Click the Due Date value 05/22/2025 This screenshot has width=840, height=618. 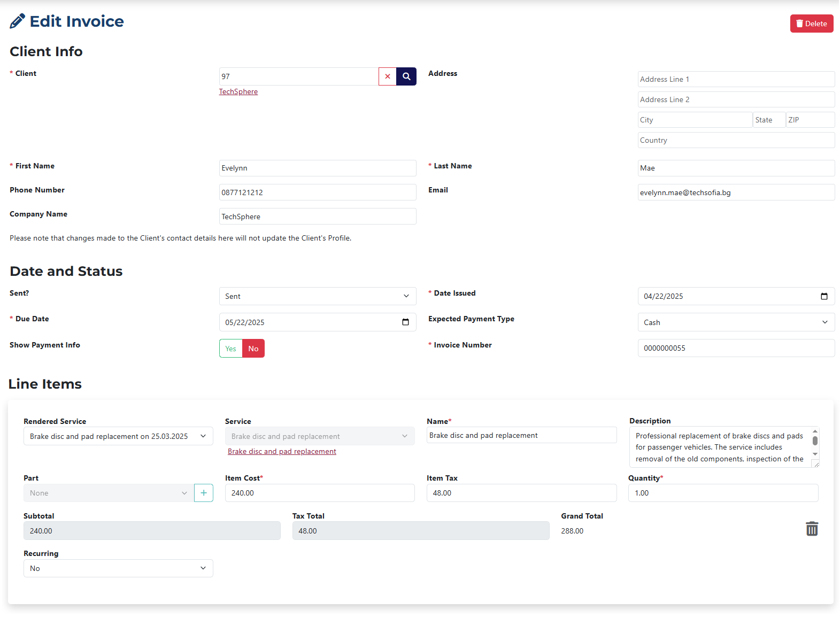(245, 322)
